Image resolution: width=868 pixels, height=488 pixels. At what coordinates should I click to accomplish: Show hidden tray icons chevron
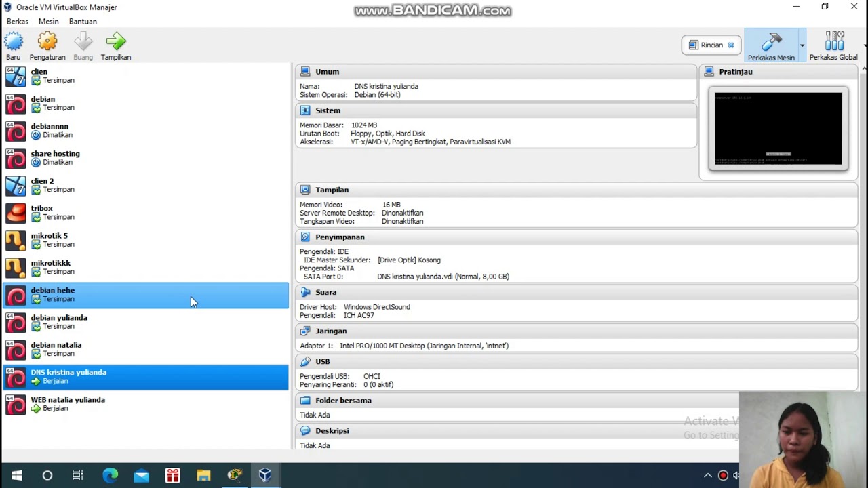point(707,475)
